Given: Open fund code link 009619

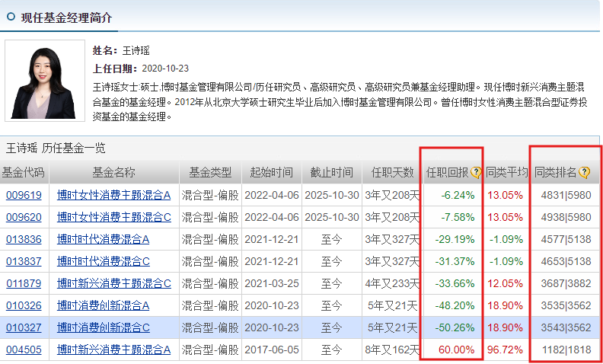Looking at the screenshot, I should coord(24,195).
